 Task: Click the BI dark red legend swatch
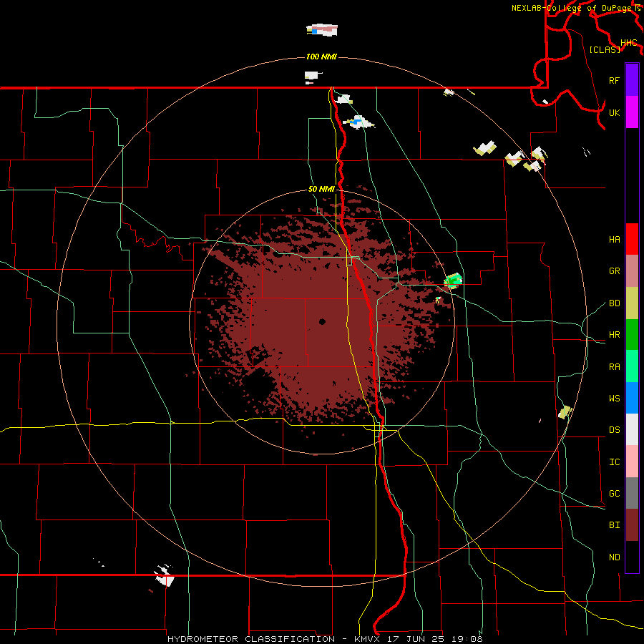(632, 525)
